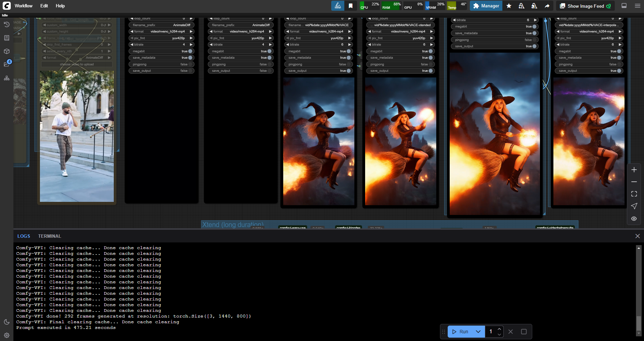Toggle link visibility eye icon
644x341 pixels.
pos(634,219)
